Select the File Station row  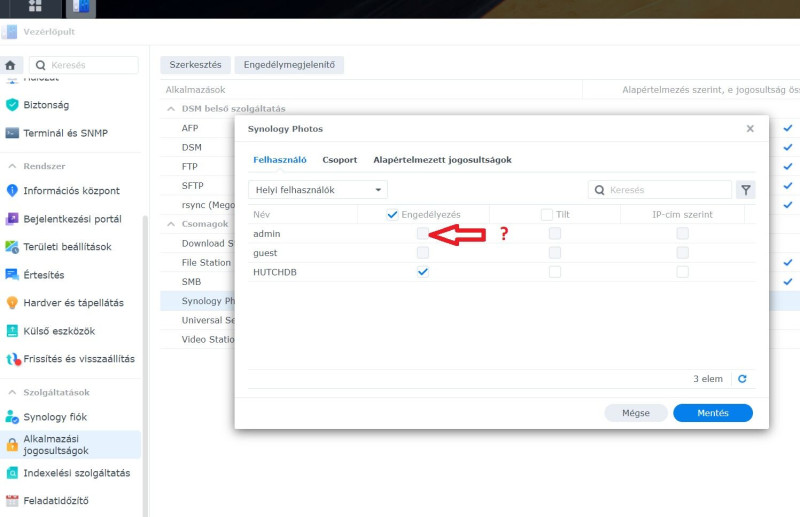[197, 262]
